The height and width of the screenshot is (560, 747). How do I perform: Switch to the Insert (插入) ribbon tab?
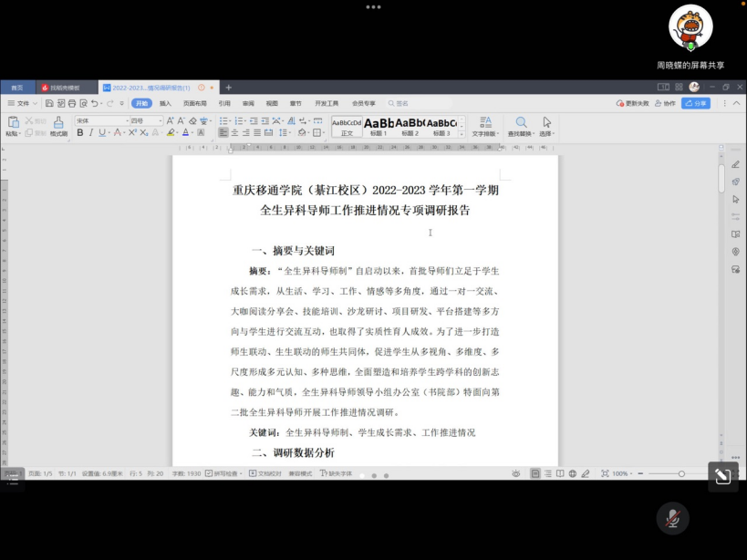(165, 103)
